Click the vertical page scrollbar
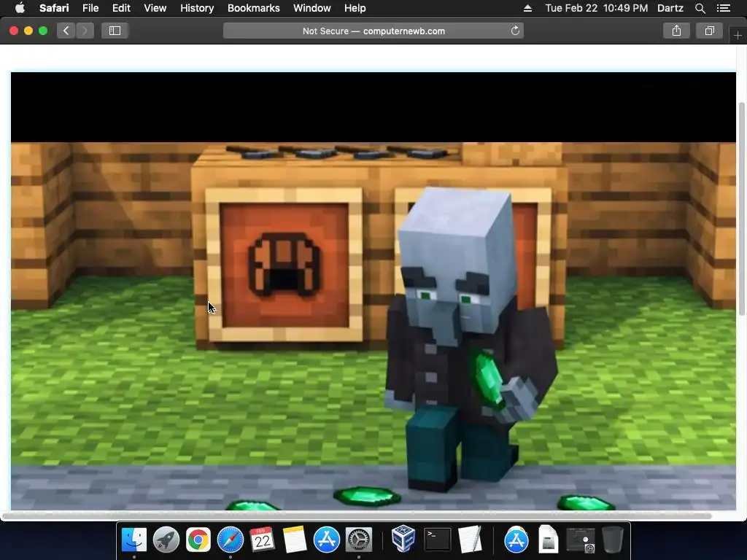 [x=741, y=209]
